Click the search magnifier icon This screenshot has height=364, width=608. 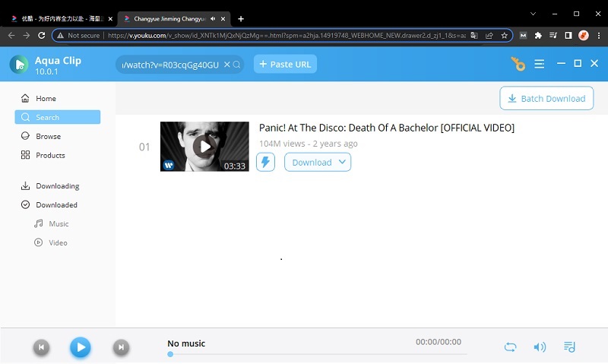point(236,65)
